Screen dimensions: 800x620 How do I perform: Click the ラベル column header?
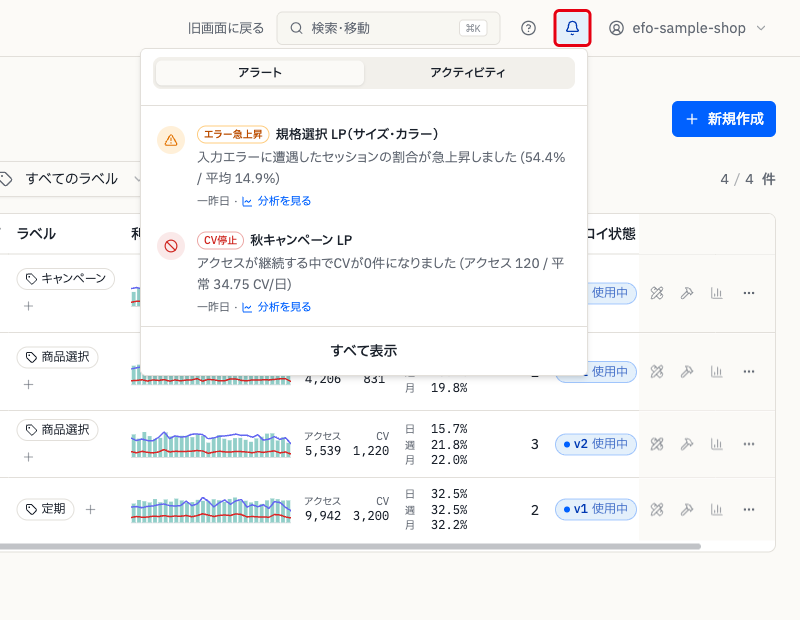(x=36, y=234)
